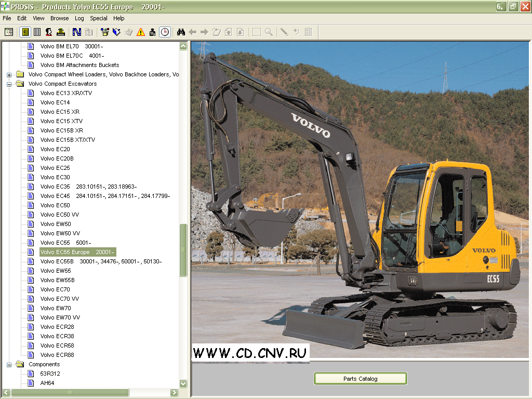Viewport: 532px width, 399px height.
Task: Click the blue N toolbar icon
Action: pos(77,32)
